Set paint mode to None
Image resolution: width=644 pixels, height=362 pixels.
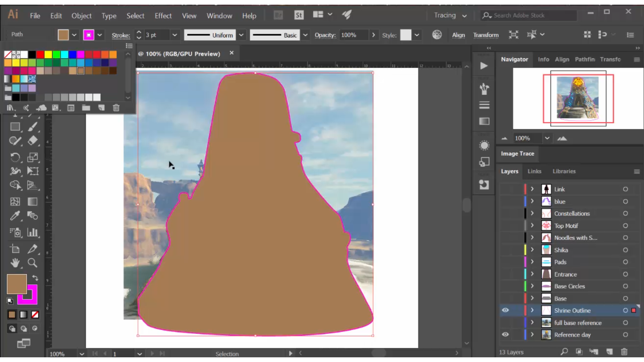[35, 314]
